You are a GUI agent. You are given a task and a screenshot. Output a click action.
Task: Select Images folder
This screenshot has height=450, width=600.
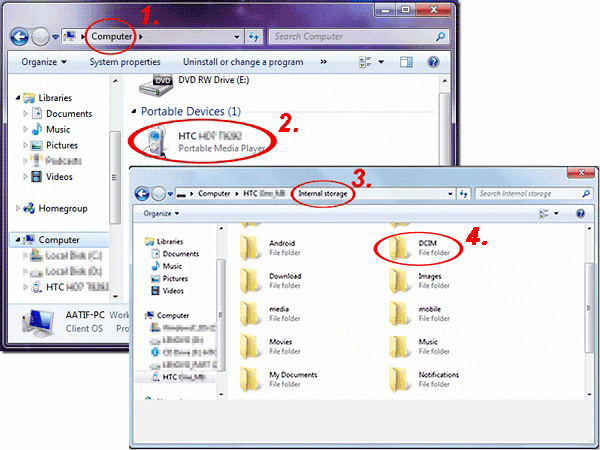tap(419, 280)
